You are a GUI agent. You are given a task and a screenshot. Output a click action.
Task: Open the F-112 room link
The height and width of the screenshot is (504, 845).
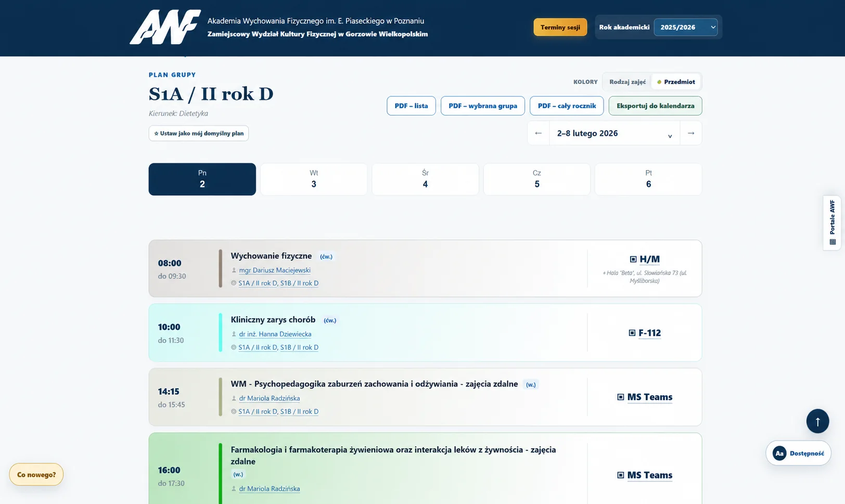tap(649, 333)
